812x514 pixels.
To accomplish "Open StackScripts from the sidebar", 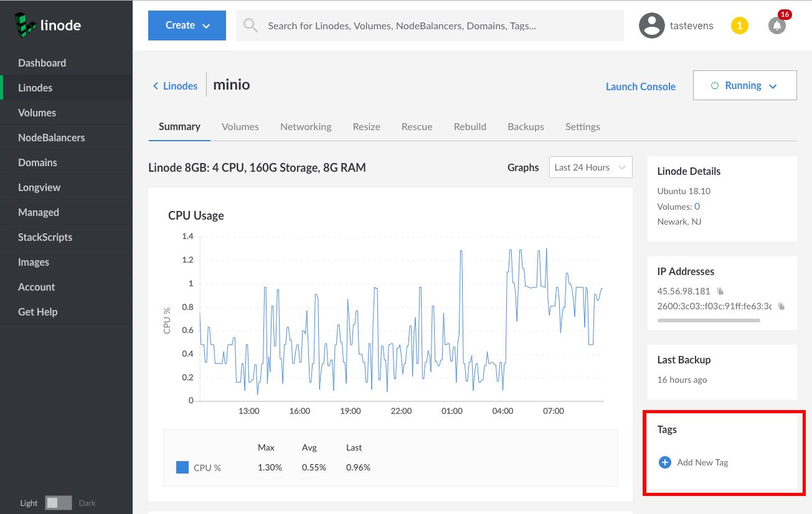I will (44, 237).
